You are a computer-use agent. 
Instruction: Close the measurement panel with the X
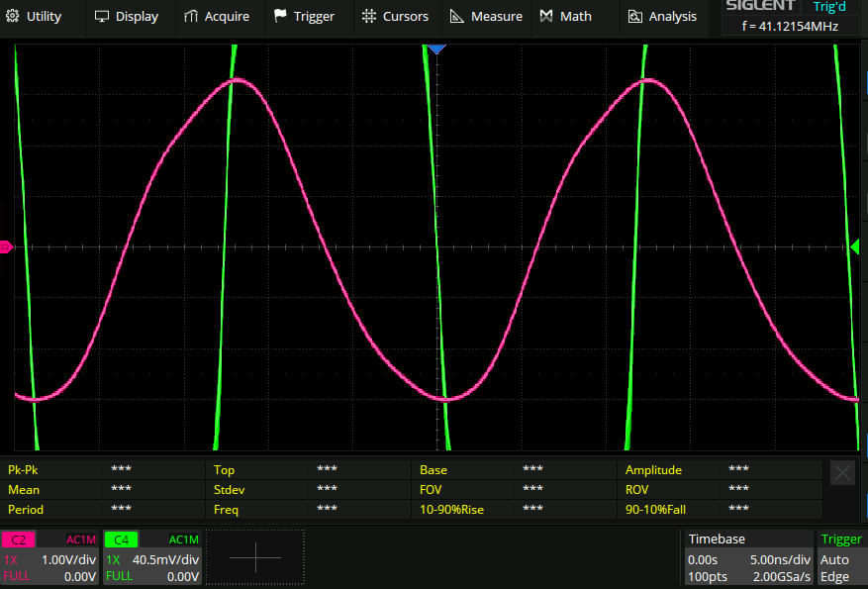tap(842, 473)
